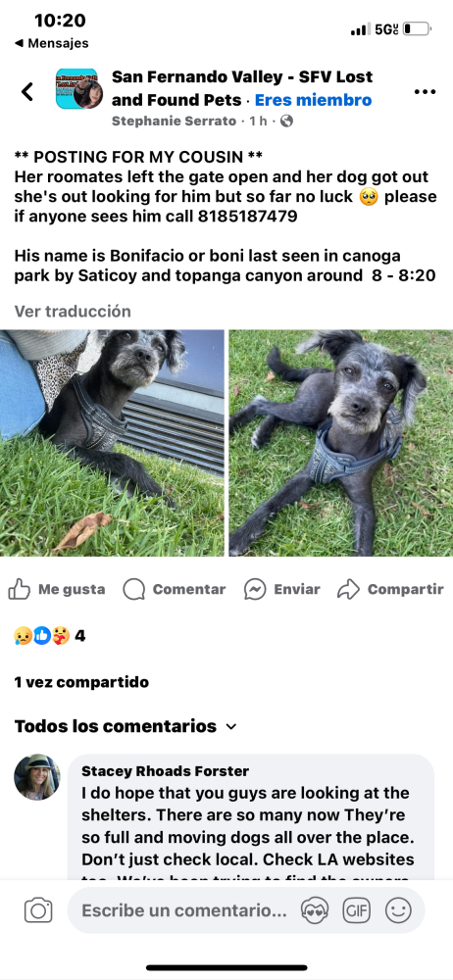
Task: Tap the Comentar speech bubble icon
Action: coord(134,589)
